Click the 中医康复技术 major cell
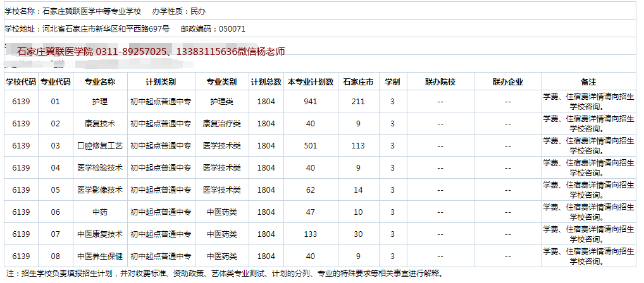The width and height of the screenshot is (644, 283). [x=100, y=234]
